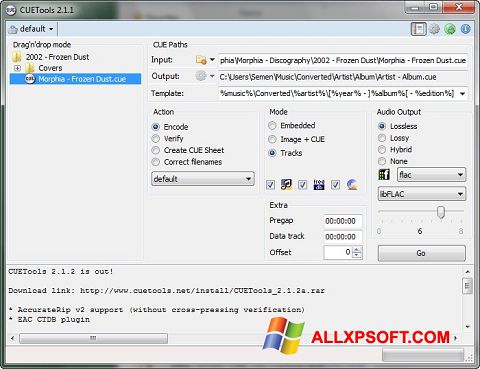The height and width of the screenshot is (369, 480).
Task: Open the default profile dropdown
Action: click(32, 29)
